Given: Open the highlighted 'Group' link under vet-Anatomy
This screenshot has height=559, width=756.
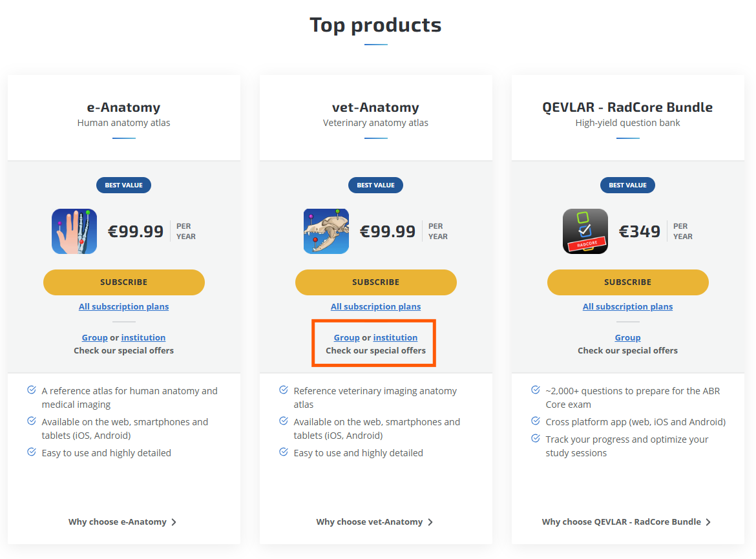Looking at the screenshot, I should [347, 337].
